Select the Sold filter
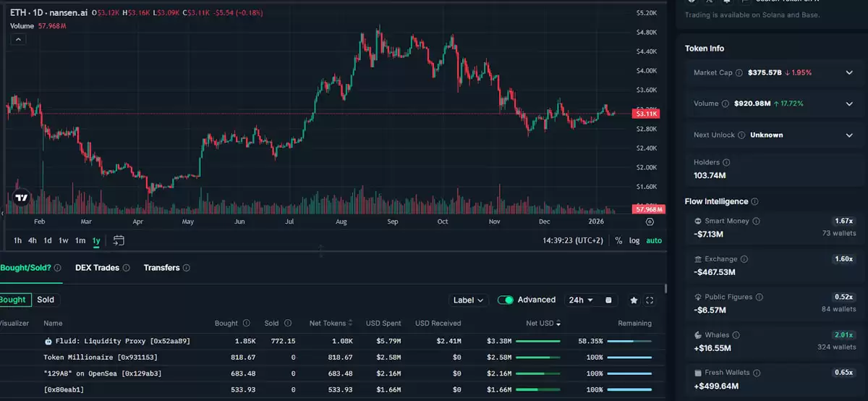The image size is (868, 401). coord(46,300)
